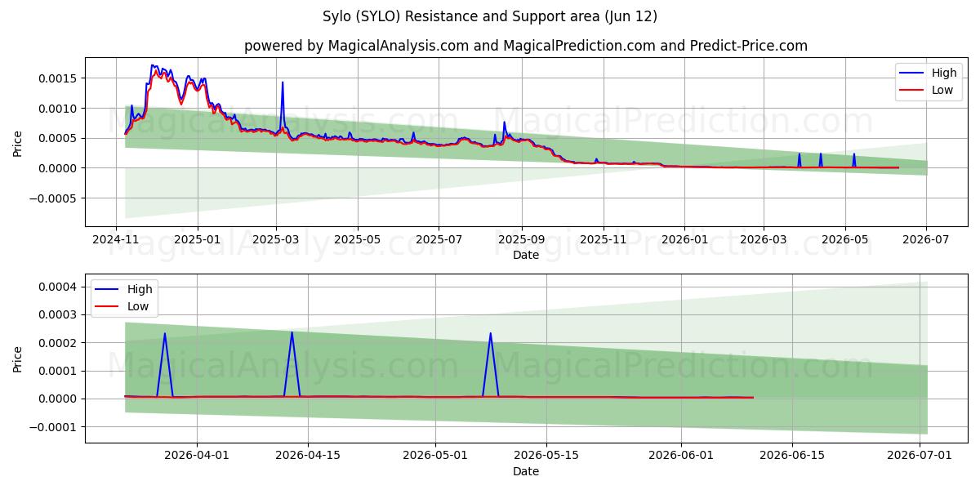This screenshot has height=490, width=980.
Task: Click the '2026-07' x-axis label on the upper chart
Action: tap(926, 239)
